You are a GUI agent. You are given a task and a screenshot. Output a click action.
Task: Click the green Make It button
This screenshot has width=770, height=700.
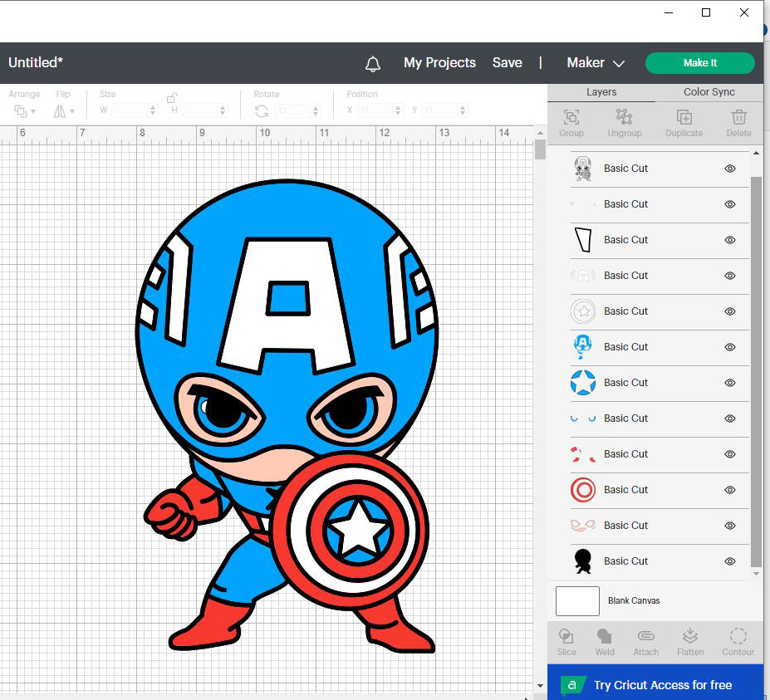click(x=699, y=63)
